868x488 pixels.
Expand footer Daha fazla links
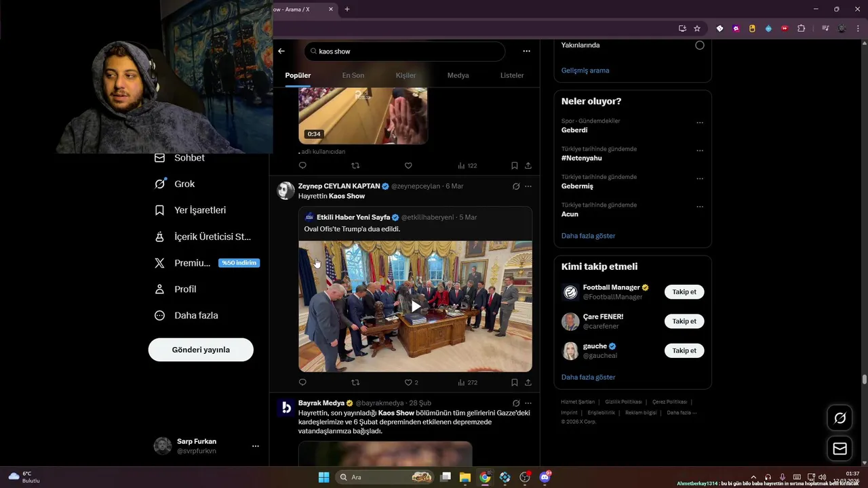(682, 412)
